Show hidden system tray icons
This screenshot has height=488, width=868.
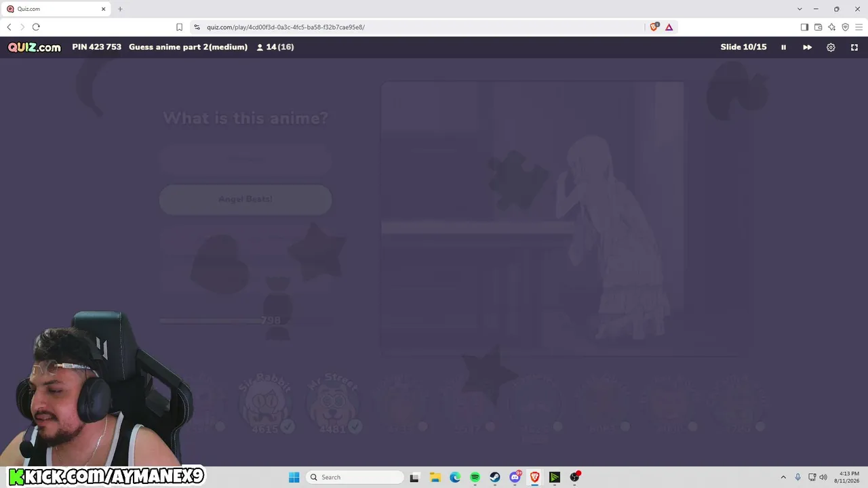point(783,477)
